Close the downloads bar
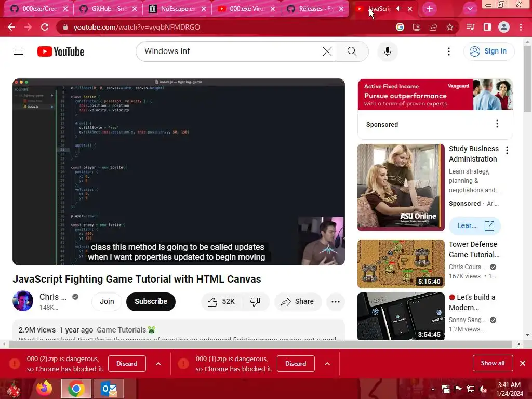This screenshot has width=532, height=399. tap(523, 363)
